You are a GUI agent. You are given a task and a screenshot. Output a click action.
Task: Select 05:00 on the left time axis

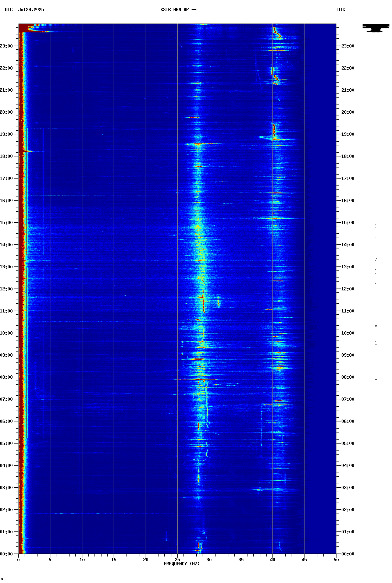[6, 444]
